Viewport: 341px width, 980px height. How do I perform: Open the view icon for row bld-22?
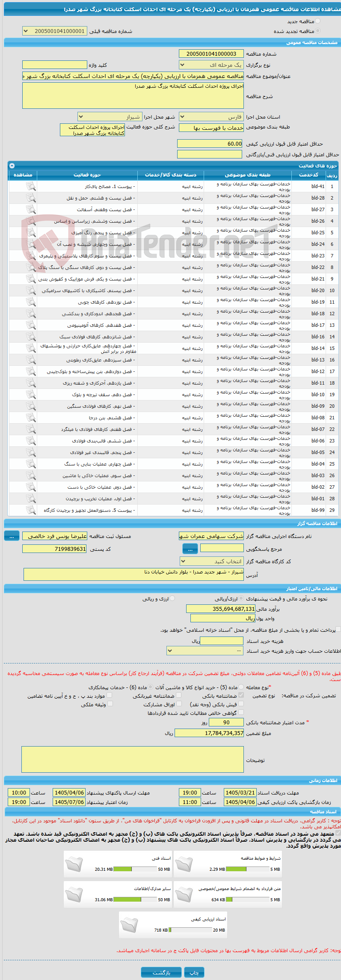(30, 267)
